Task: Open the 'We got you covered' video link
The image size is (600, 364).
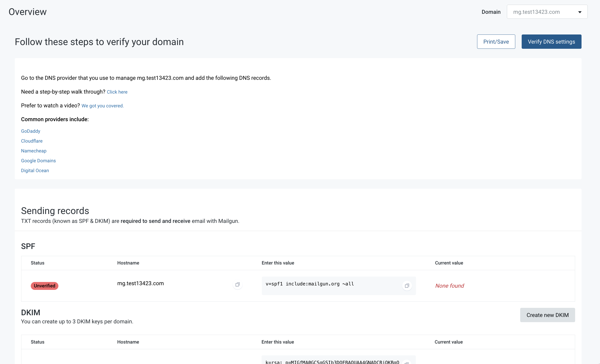Action: [x=102, y=106]
